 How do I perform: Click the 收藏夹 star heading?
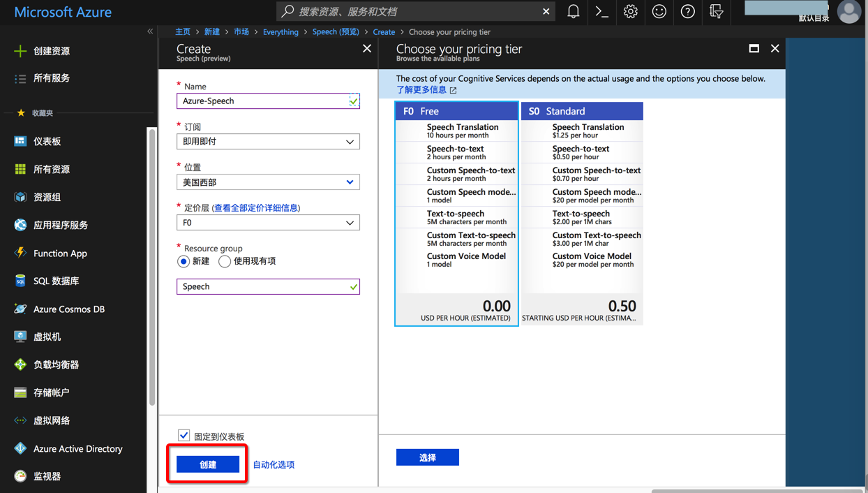click(35, 112)
